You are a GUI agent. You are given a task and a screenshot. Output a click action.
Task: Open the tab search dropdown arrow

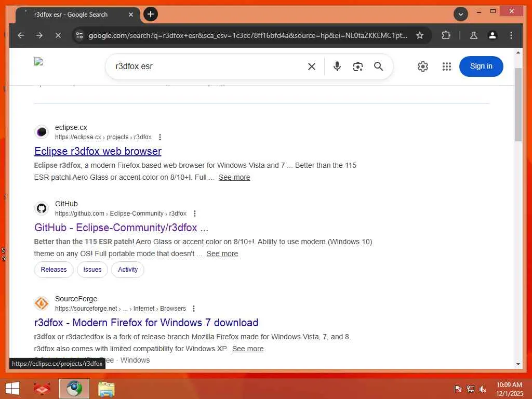tap(461, 14)
